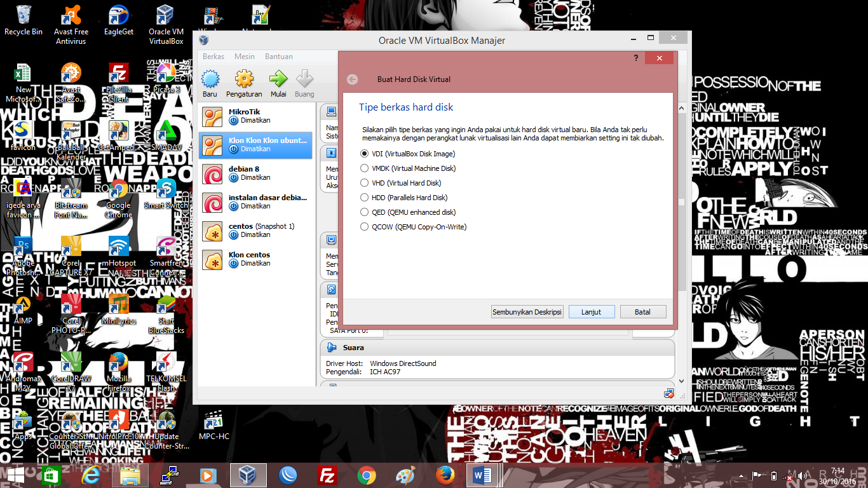This screenshot has width=868, height=488.
Task: Click Recycle Bin desktop icon
Action: coord(24,20)
